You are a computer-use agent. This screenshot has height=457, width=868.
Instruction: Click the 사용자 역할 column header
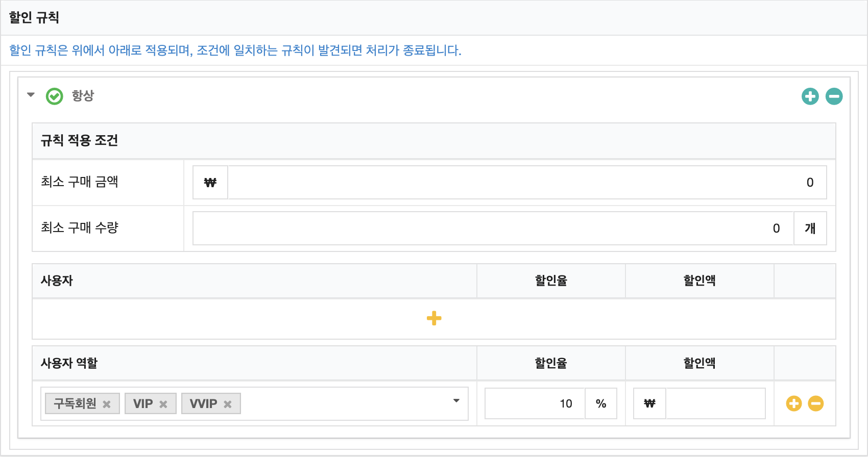[x=69, y=363]
